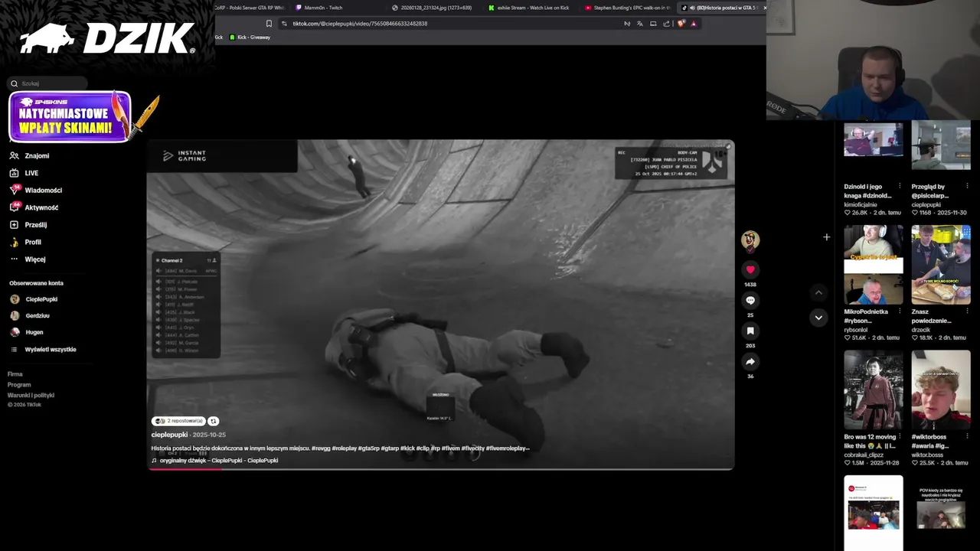Seek using the red video progress bar
Image resolution: width=980 pixels, height=551 pixels.
tap(440, 468)
